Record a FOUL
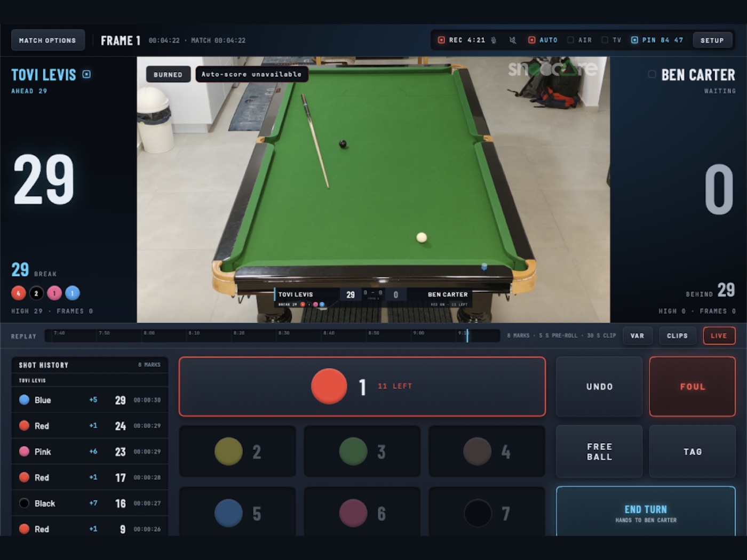 tap(693, 387)
